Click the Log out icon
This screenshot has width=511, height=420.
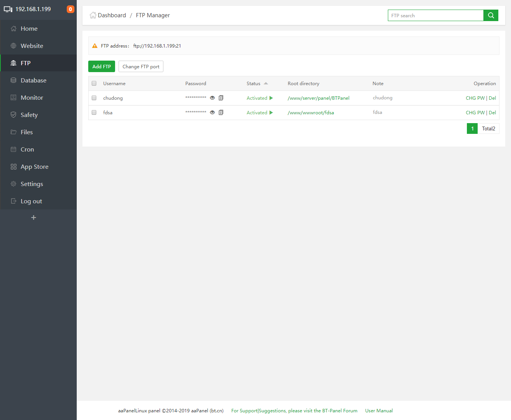(x=13, y=201)
